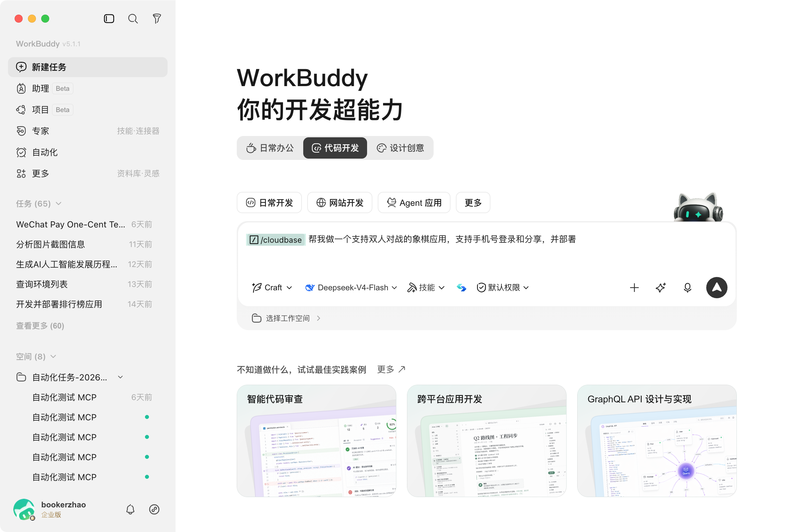798x532 pixels.
Task: Open the 技能 skills dropdown
Action: point(426,288)
